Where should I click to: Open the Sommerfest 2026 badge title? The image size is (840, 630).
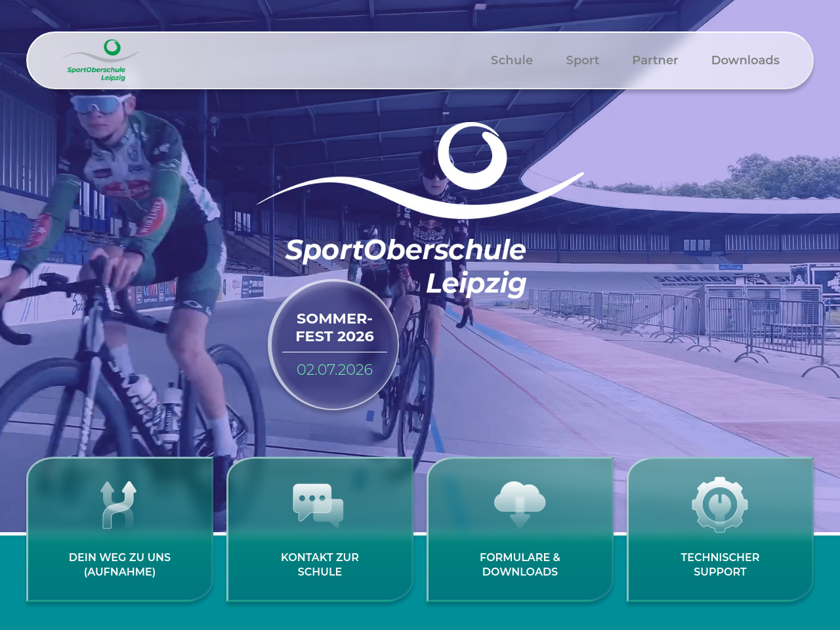pos(335,327)
